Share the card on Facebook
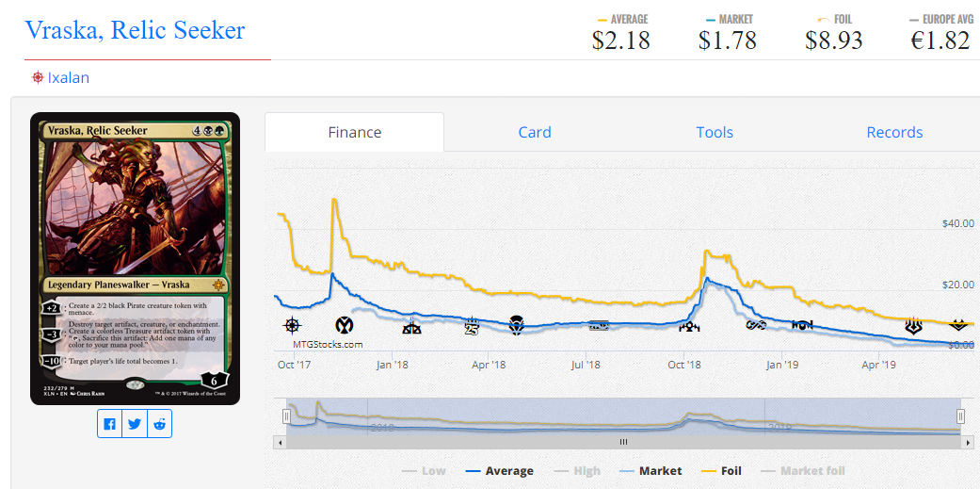The image size is (980, 489). 109,424
